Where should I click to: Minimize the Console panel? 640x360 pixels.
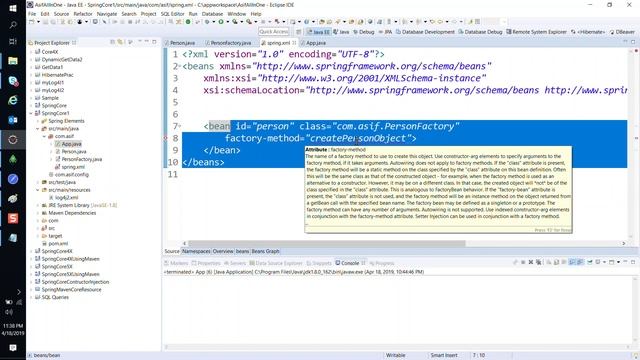tap(625, 262)
